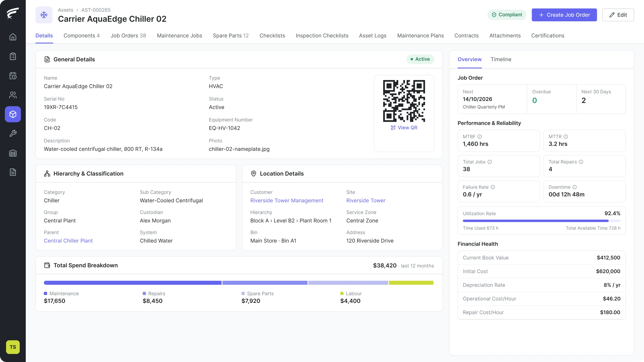Click the app logo in sidebar
This screenshot has height=362, width=644.
click(13, 13)
